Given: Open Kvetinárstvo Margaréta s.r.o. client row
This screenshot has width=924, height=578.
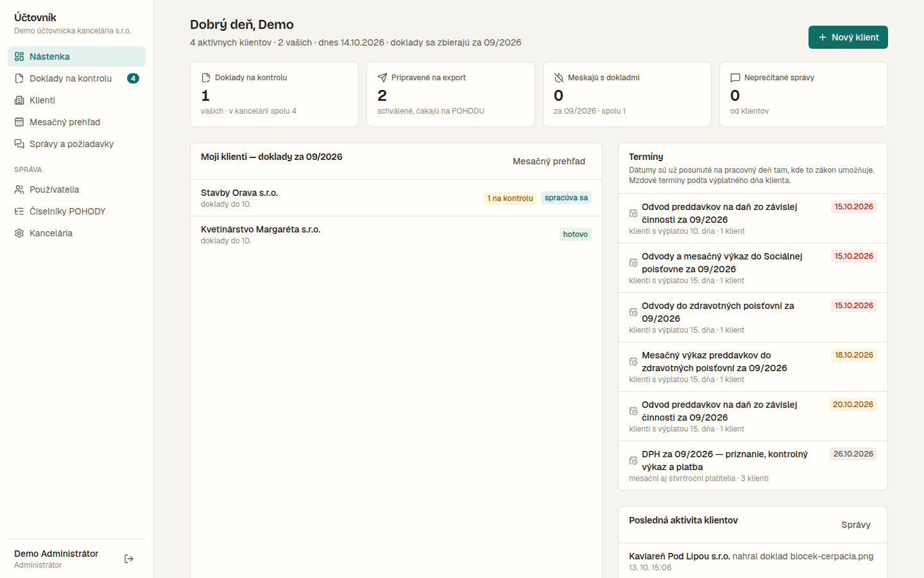Looking at the screenshot, I should [396, 234].
